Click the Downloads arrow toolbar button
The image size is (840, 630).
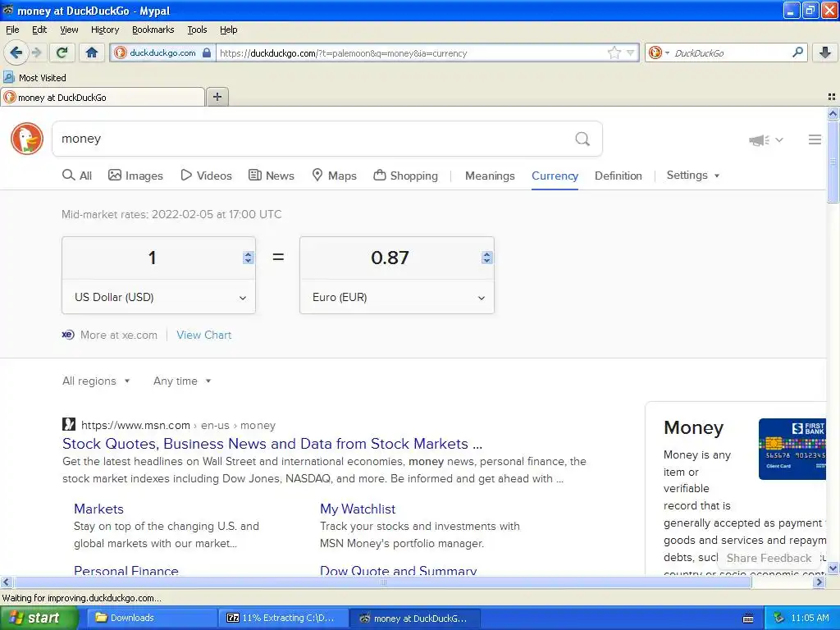coord(825,52)
